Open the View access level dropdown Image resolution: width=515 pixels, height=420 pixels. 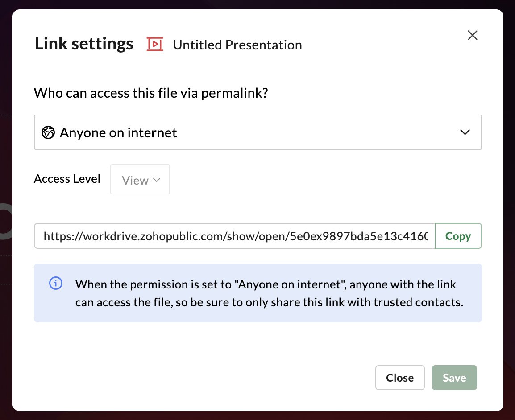[x=140, y=180]
